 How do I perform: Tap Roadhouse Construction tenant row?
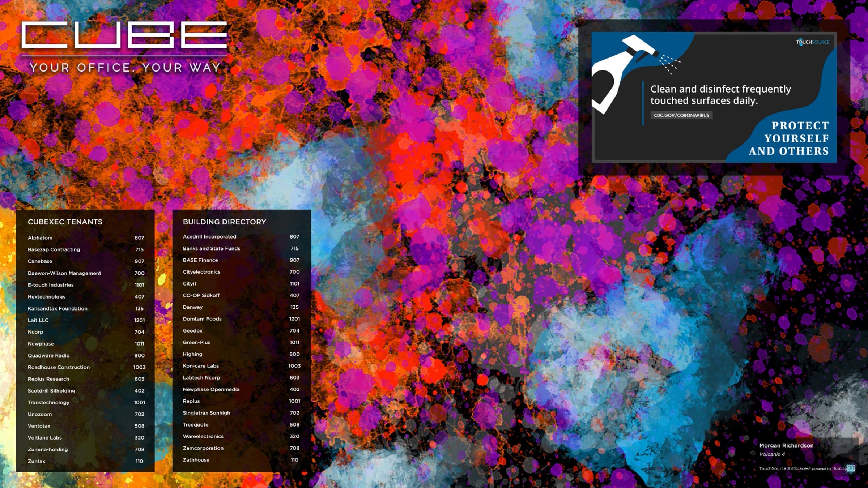59,367
